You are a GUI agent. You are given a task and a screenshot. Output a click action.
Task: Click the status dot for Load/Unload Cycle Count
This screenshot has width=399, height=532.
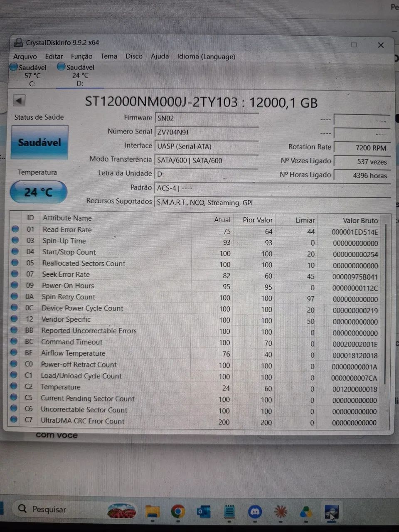coord(14,374)
